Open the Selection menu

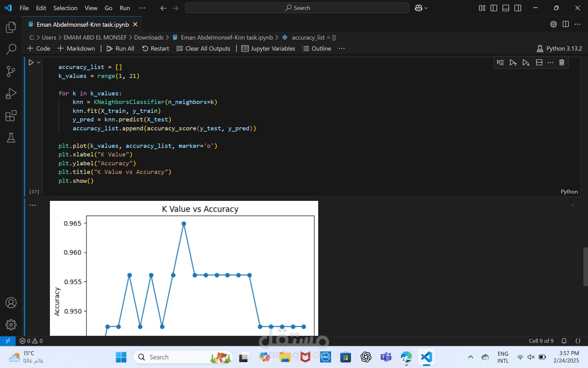(65, 8)
